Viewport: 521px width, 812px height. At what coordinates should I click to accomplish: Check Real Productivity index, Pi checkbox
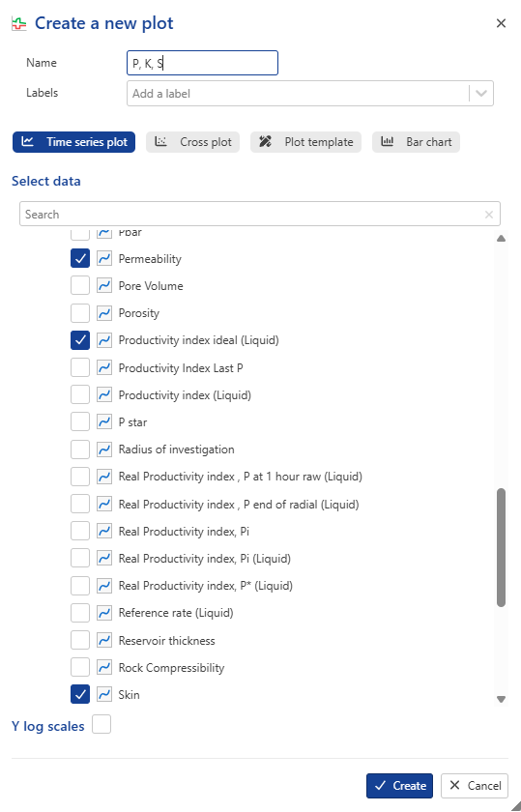coord(80,531)
